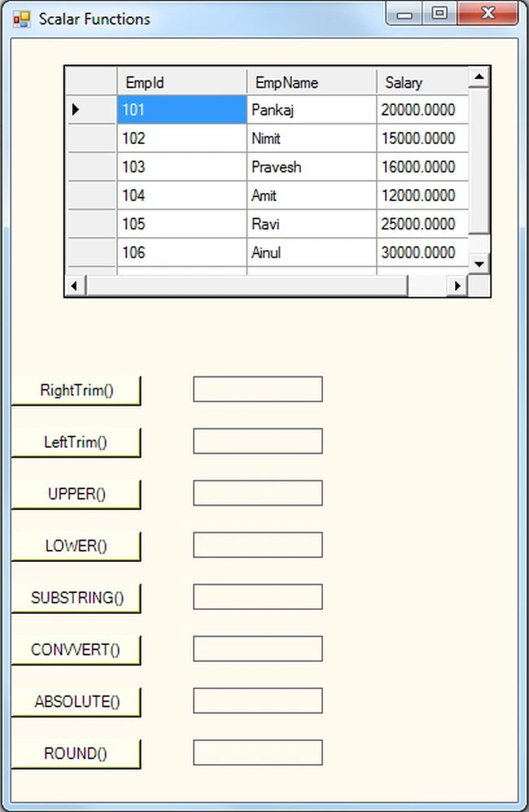
Task: Select the Amit name cell
Action: pyautogui.click(x=312, y=195)
